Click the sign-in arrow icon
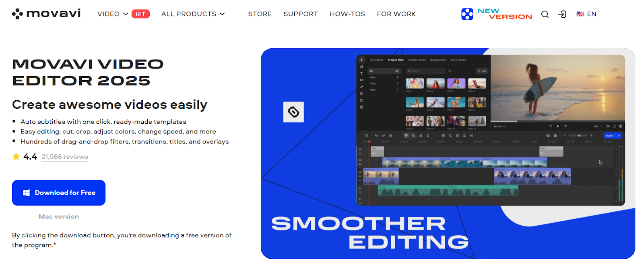Image resolution: width=644 pixels, height=276 pixels. [x=562, y=14]
